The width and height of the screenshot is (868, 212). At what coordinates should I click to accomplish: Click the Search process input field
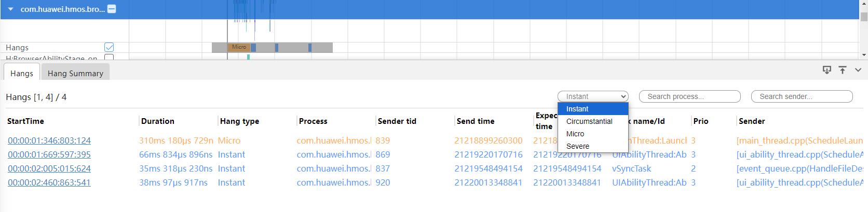tap(689, 96)
